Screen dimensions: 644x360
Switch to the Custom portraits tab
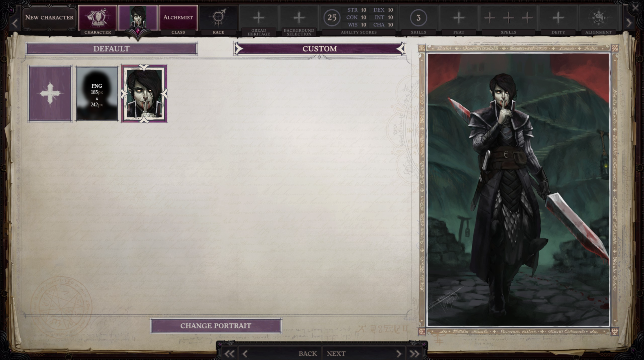click(x=319, y=49)
